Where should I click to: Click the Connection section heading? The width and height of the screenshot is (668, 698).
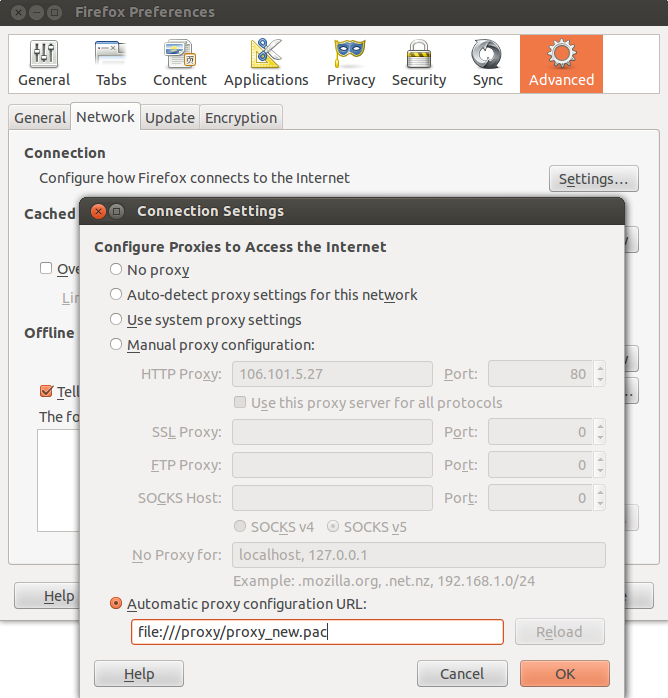tap(65, 153)
